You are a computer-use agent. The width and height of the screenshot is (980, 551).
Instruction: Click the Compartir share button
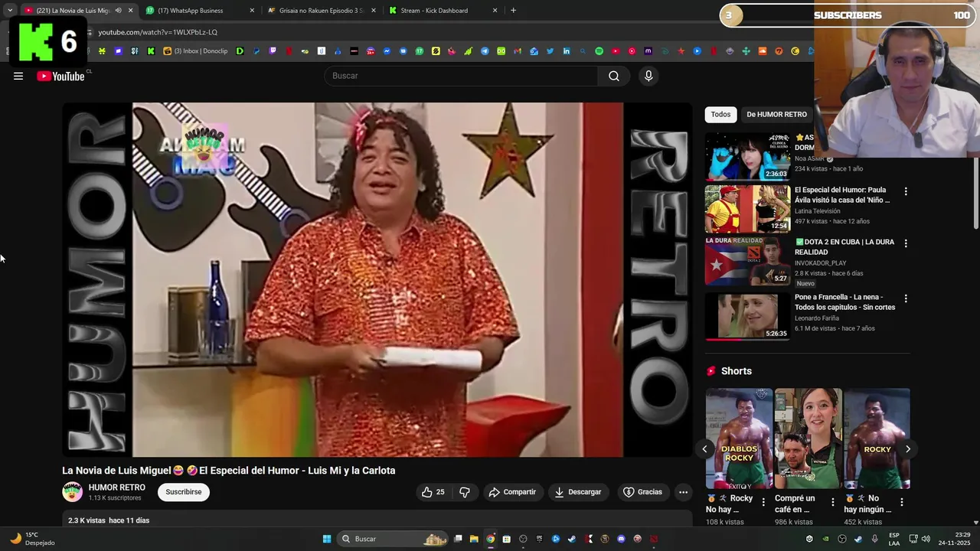coord(512,492)
